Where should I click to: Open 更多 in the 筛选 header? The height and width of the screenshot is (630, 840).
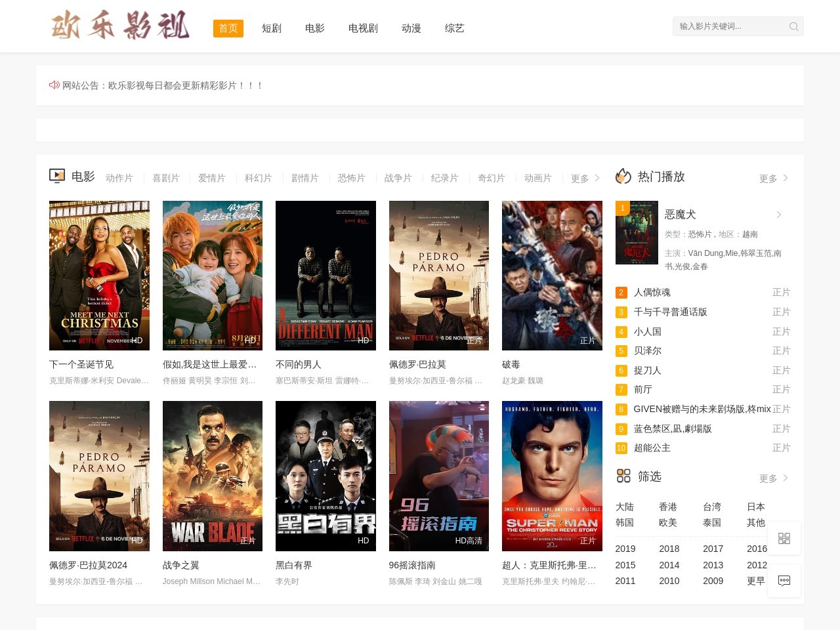(774, 478)
